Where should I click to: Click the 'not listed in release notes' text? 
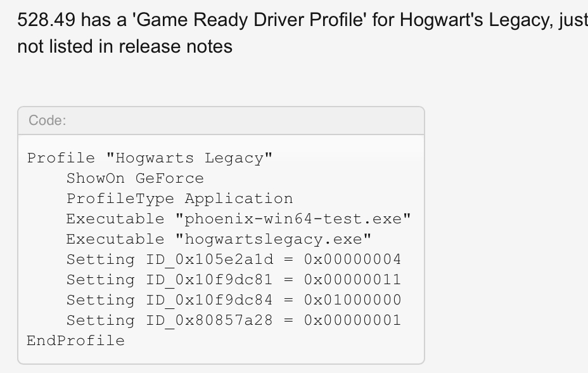pyautogui.click(x=125, y=46)
